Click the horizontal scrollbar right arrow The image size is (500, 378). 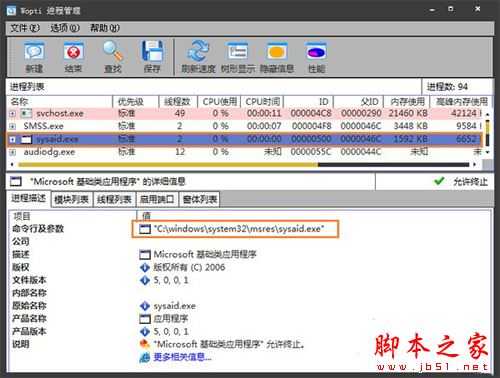pos(474,165)
